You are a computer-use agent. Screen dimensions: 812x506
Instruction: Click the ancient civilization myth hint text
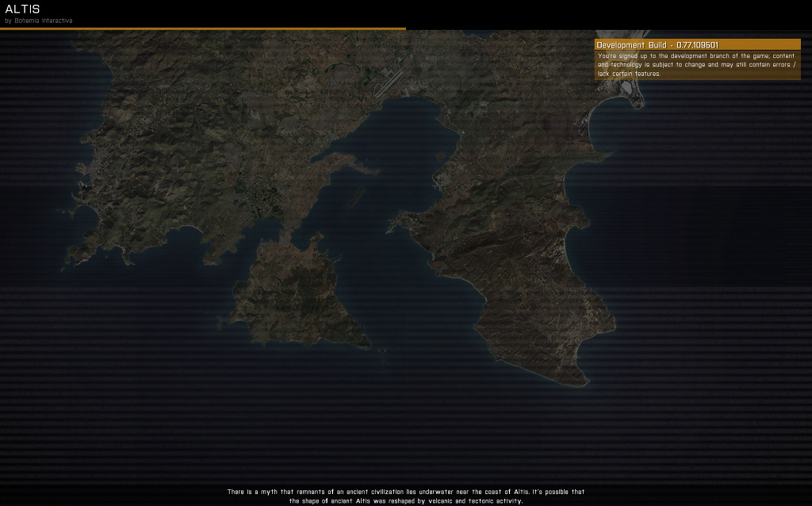click(406, 495)
